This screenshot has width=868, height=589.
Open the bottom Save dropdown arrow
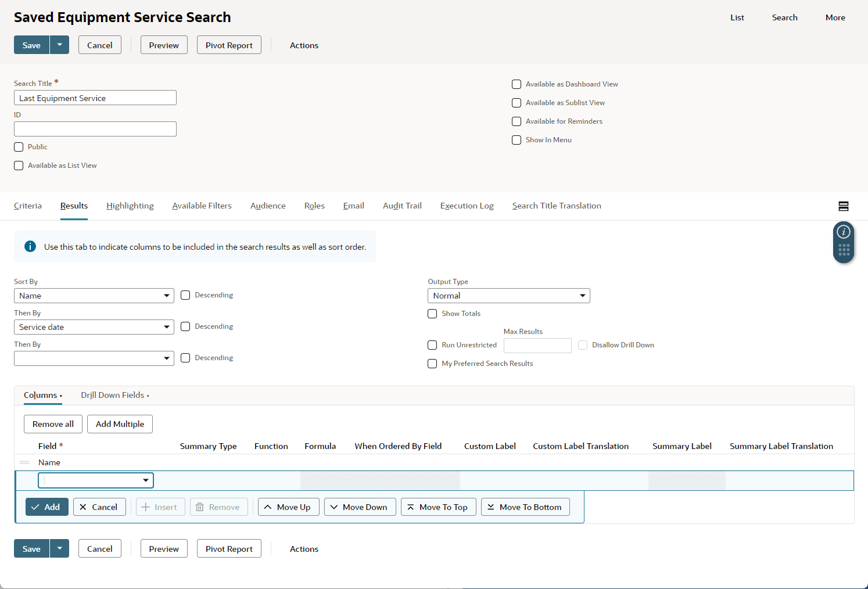59,548
